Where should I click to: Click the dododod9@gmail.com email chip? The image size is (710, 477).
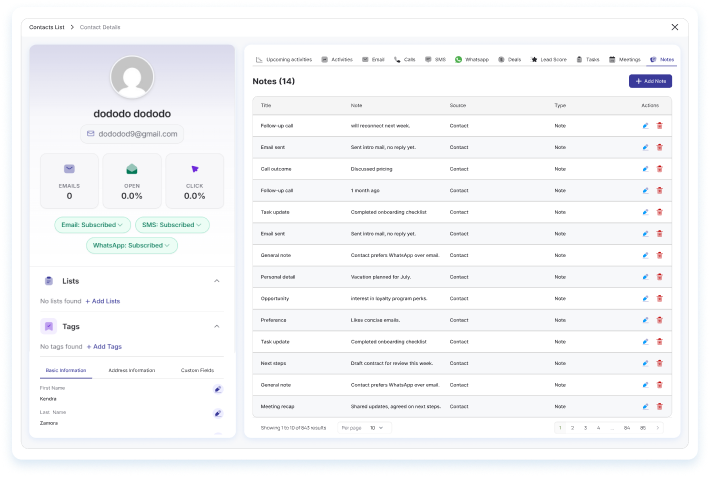tap(132, 134)
